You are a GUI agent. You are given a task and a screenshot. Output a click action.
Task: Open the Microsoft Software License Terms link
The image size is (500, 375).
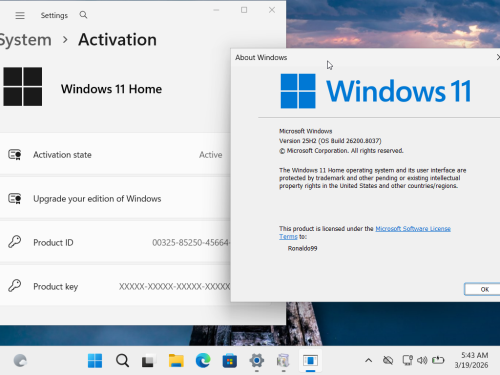tap(365, 233)
